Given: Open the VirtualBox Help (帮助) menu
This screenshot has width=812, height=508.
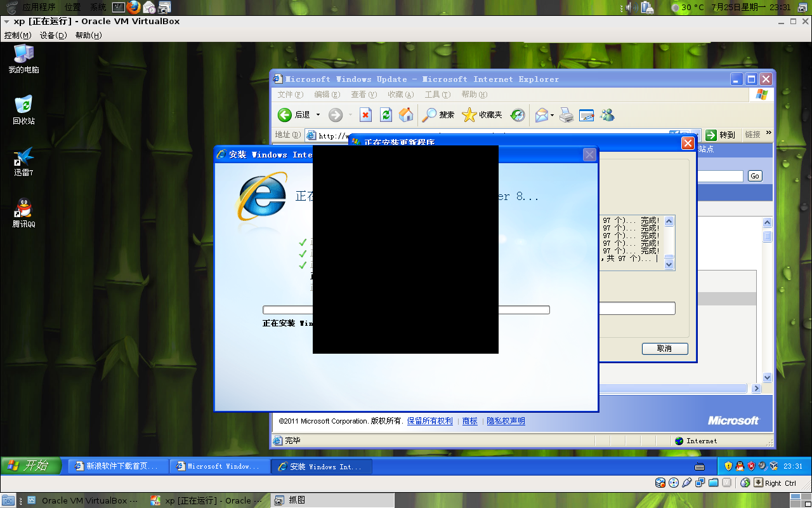Looking at the screenshot, I should (88, 36).
